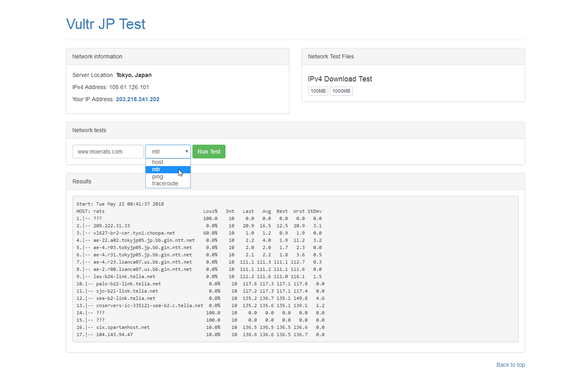
Task: Download the 100MB IPv4 test file
Action: (318, 91)
